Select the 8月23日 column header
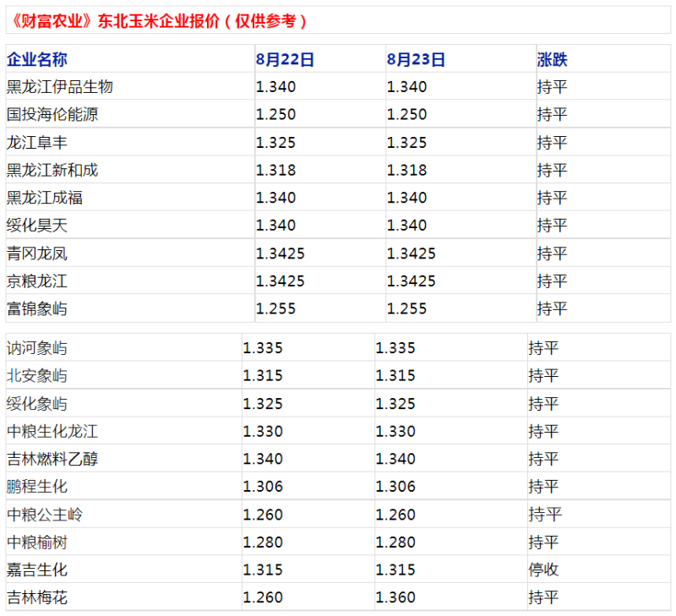Viewport: 676px width, 616px height. click(x=416, y=59)
